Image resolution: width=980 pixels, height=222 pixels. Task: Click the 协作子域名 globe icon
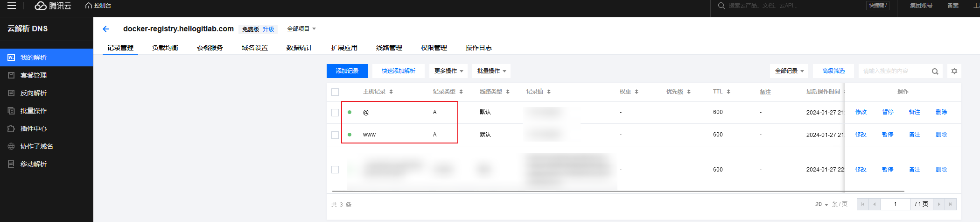click(x=11, y=146)
